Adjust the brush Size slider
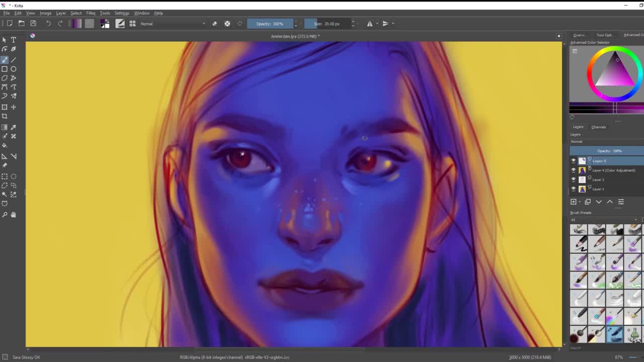This screenshot has height=362, width=644. [x=327, y=24]
